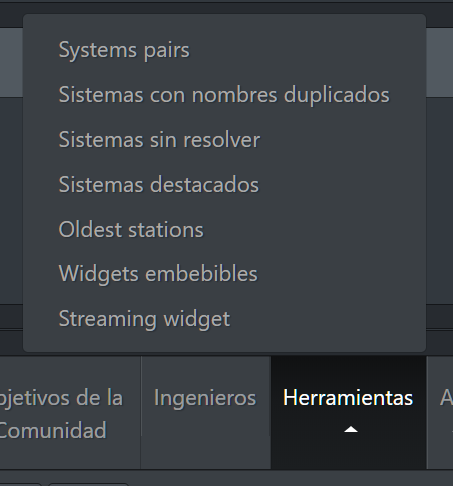
Task: Collapse the Herramientas menu via its caret arrow
Action: point(351,430)
